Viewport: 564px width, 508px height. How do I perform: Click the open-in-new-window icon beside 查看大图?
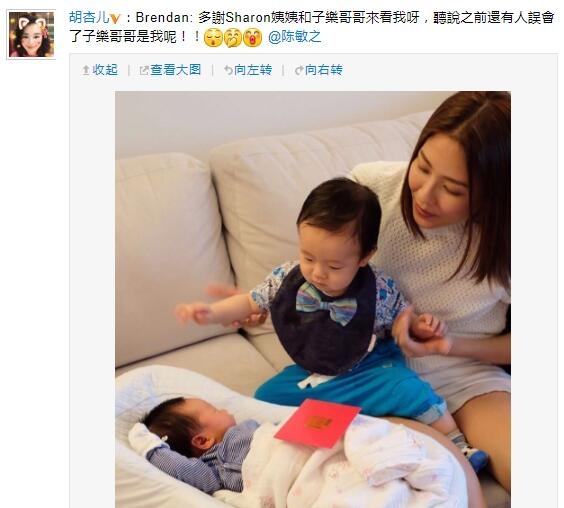pyautogui.click(x=144, y=71)
